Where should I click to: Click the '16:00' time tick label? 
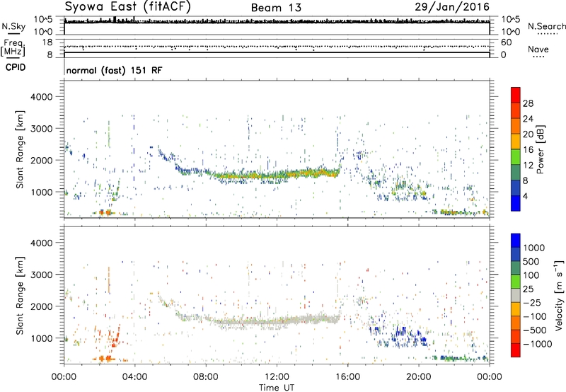[x=347, y=377]
